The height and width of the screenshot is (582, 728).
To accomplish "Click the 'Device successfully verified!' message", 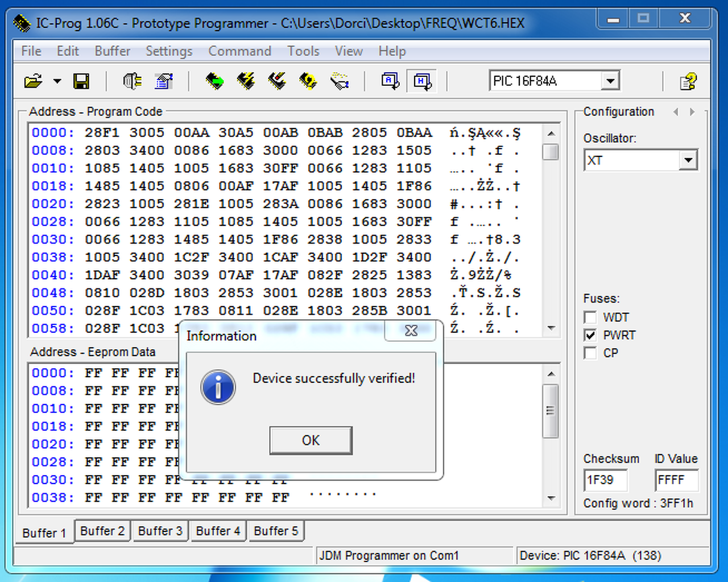I will tap(334, 378).
